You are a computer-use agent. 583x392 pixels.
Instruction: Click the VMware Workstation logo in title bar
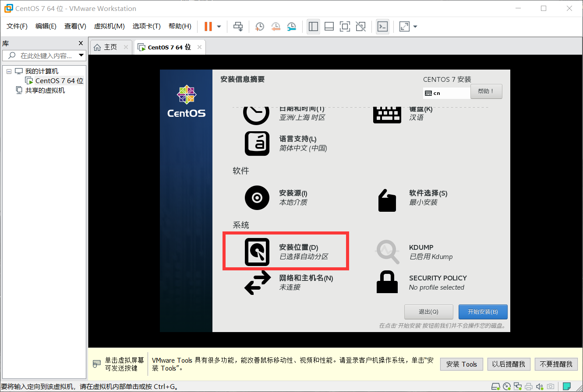tap(8, 8)
